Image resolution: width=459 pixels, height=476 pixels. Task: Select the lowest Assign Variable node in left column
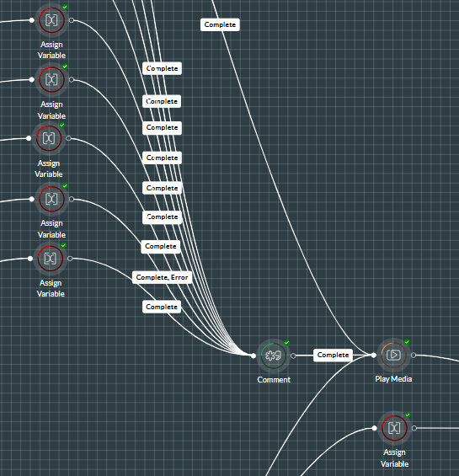[x=50, y=259]
